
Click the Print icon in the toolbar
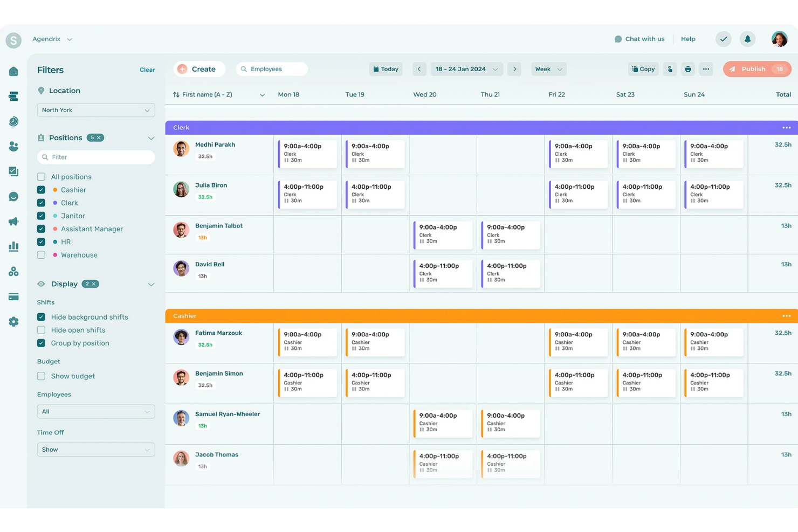688,69
